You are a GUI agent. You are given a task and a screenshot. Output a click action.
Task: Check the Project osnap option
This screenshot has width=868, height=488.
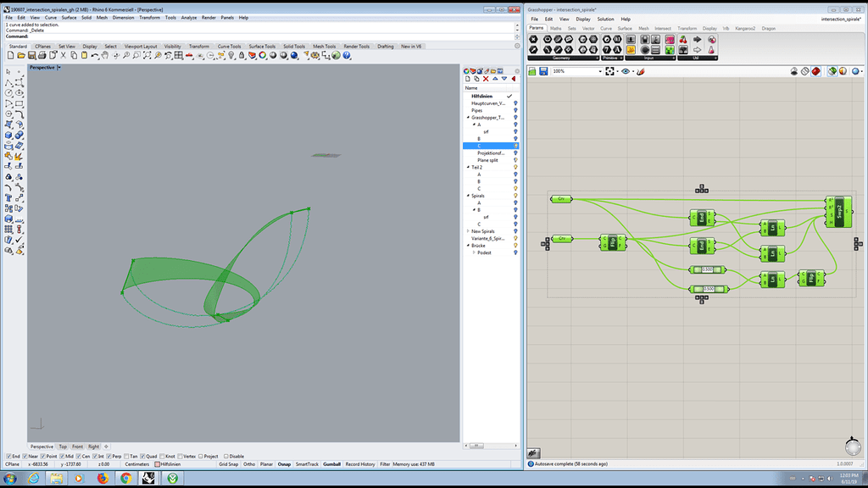[202, 456]
